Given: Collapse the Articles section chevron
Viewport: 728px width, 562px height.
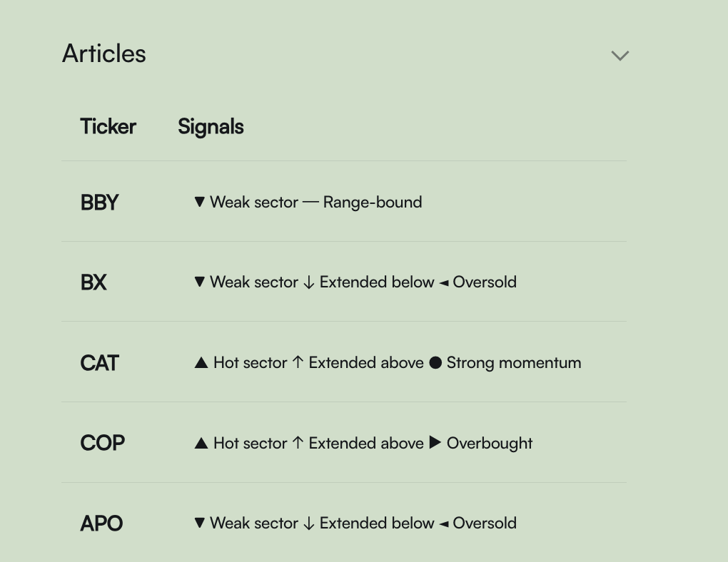Looking at the screenshot, I should [x=620, y=56].
